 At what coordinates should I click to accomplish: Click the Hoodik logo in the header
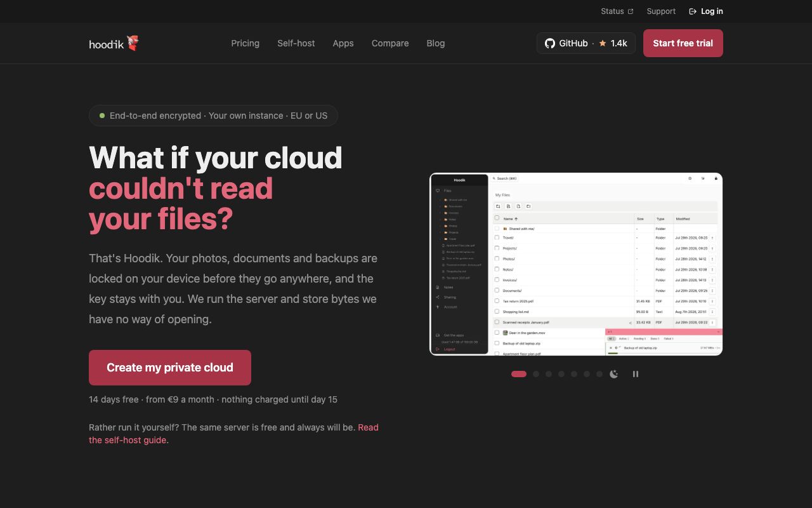114,43
